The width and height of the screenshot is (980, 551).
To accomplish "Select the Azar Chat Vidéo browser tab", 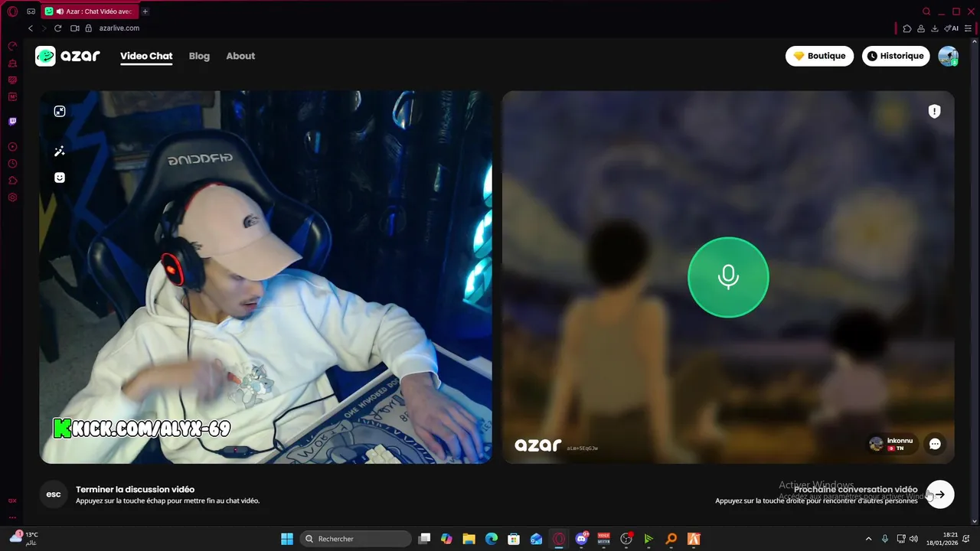I will pos(89,11).
